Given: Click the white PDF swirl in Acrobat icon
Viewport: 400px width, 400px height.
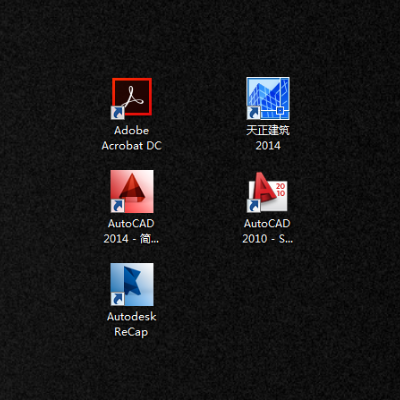Looking at the screenshot, I should 132,97.
